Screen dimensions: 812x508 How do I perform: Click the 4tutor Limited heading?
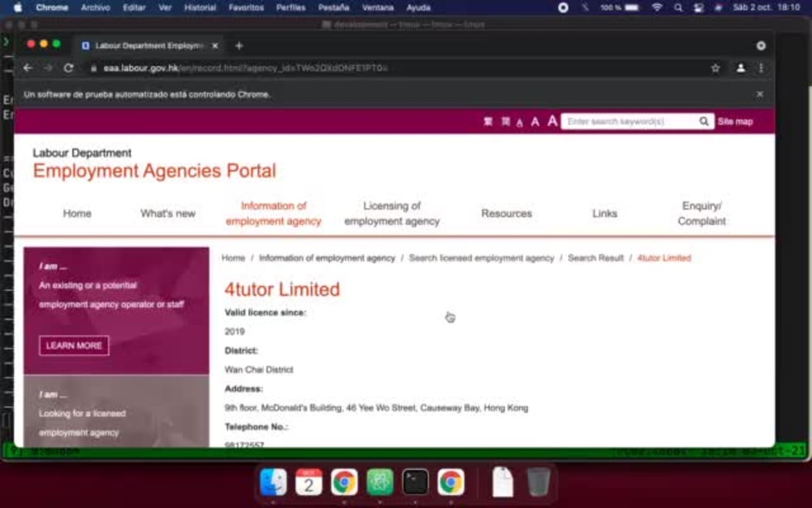pyautogui.click(x=283, y=289)
